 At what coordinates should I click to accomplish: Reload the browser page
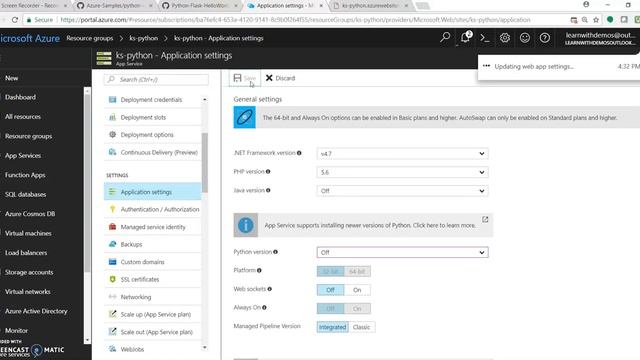click(x=15, y=20)
